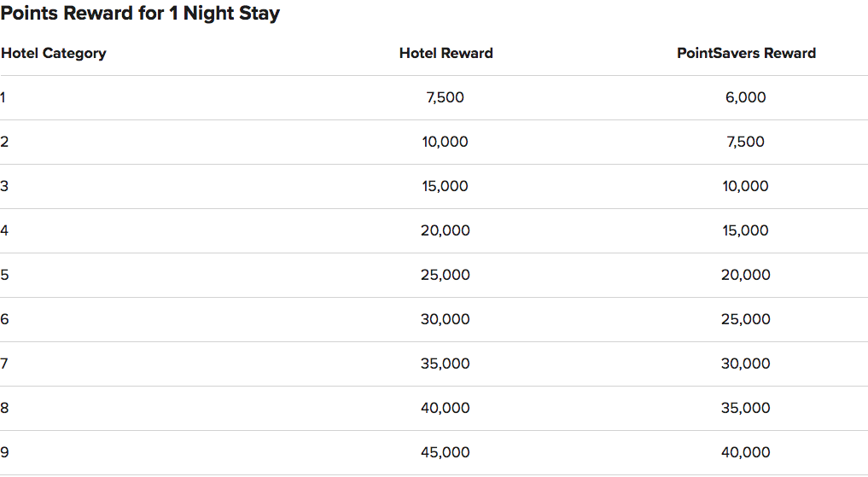Select 10,000 in the Hotel Reward column
The width and height of the screenshot is (868, 477).
point(445,143)
